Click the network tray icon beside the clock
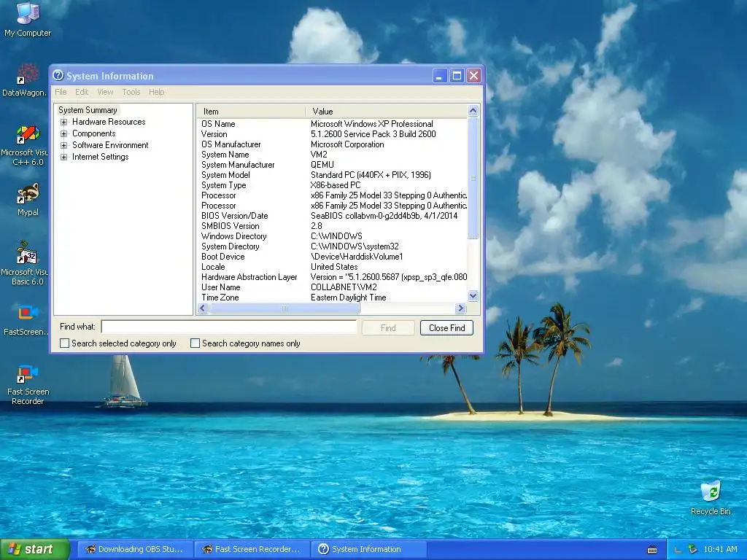Viewport: 747px width, 560px height. (x=692, y=549)
